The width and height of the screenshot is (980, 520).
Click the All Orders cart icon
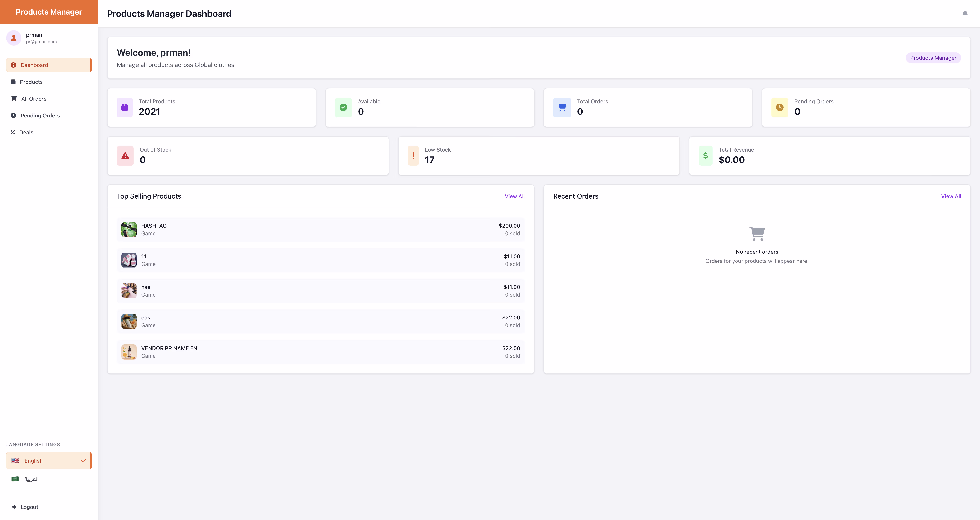(x=13, y=99)
